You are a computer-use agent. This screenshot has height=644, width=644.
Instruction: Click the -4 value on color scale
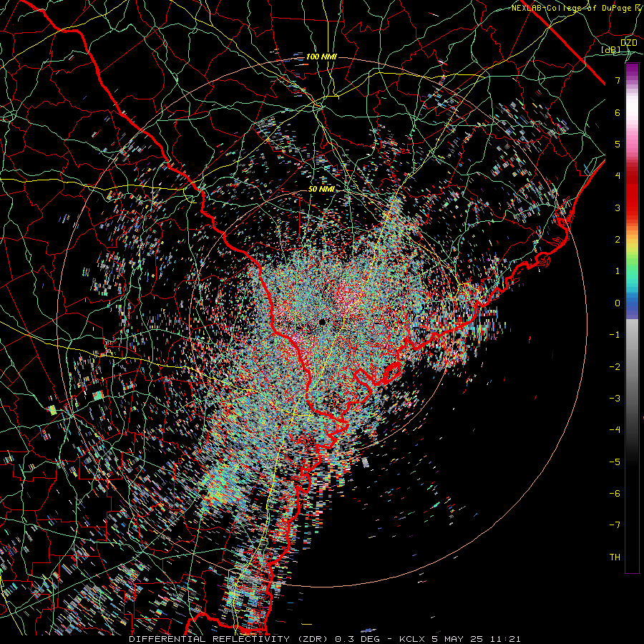pyautogui.click(x=615, y=430)
